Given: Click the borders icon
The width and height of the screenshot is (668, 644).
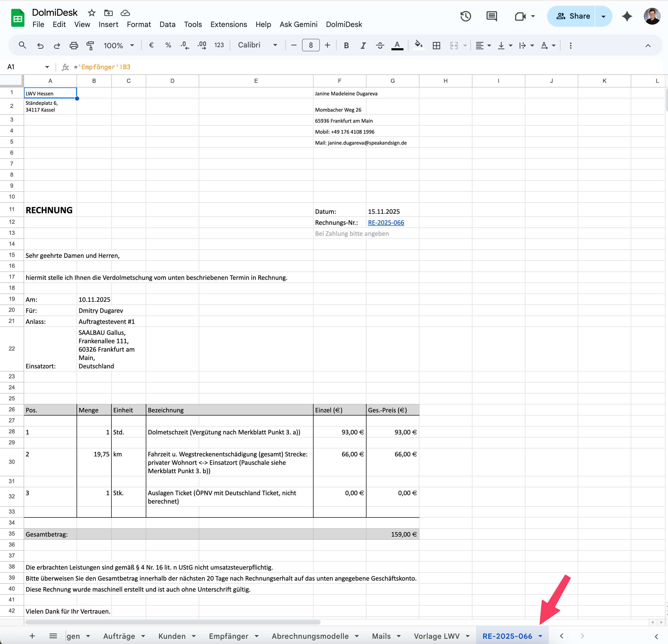Looking at the screenshot, I should [436, 45].
